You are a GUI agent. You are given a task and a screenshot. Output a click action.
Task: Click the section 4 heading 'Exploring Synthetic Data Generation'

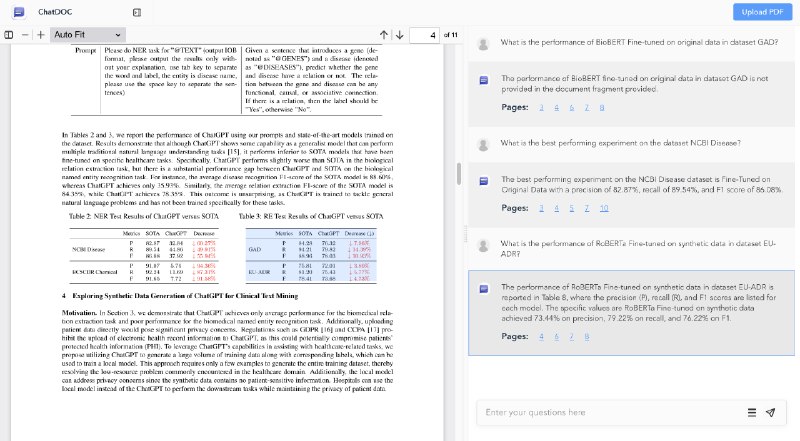180,296
